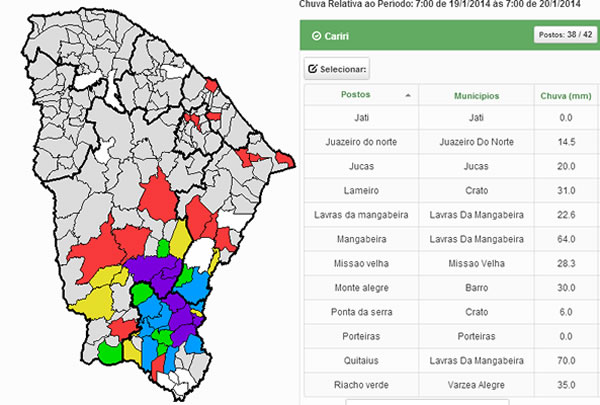Sort table by Municipios column
This screenshot has width=600, height=405.
[x=475, y=96]
